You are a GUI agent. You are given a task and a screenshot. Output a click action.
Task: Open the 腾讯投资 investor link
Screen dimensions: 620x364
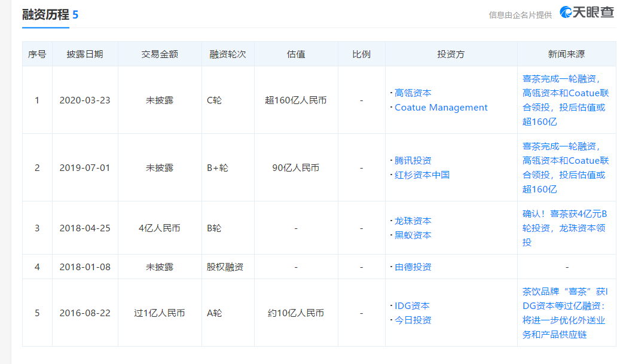(x=413, y=161)
